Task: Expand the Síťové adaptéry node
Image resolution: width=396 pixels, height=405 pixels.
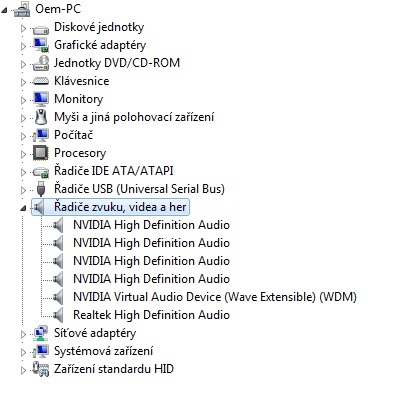Action: point(23,334)
